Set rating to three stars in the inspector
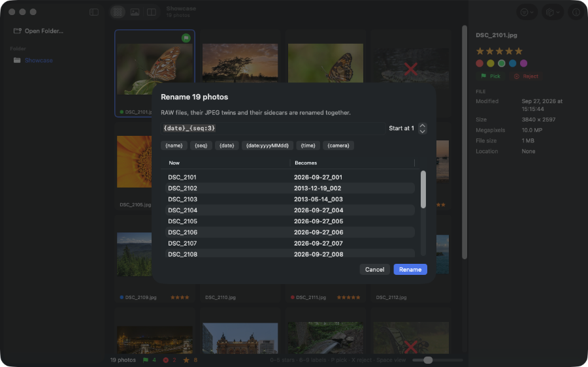 [499, 51]
